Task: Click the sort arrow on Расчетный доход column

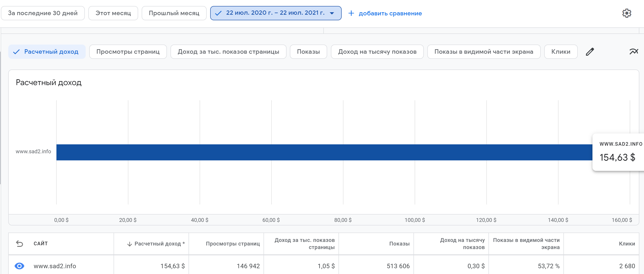Action: (x=129, y=244)
